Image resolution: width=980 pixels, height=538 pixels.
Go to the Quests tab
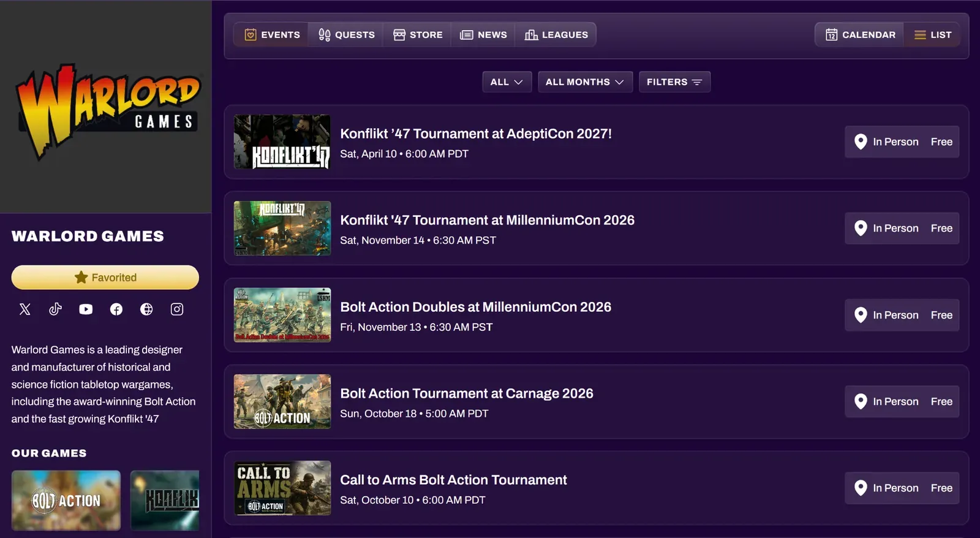346,35
